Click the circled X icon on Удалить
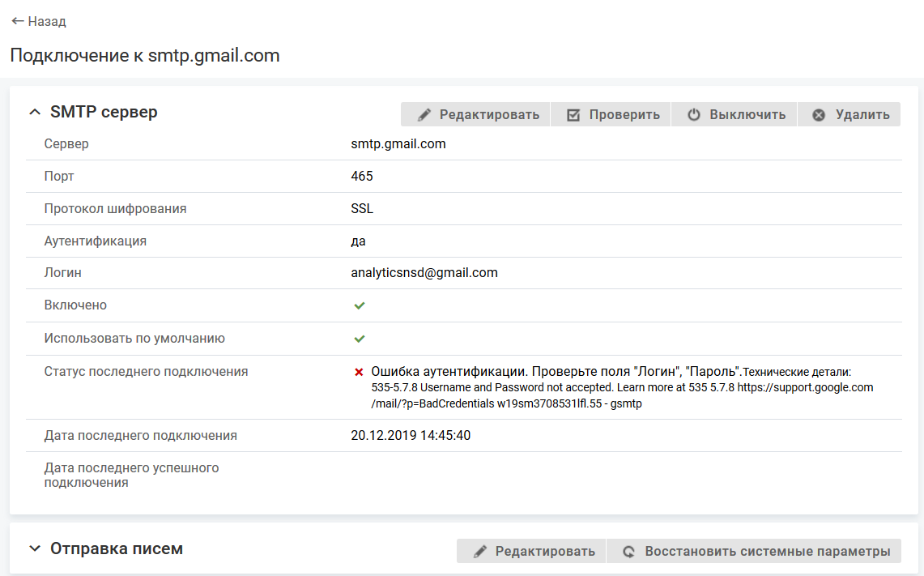The image size is (924, 576). coord(819,115)
